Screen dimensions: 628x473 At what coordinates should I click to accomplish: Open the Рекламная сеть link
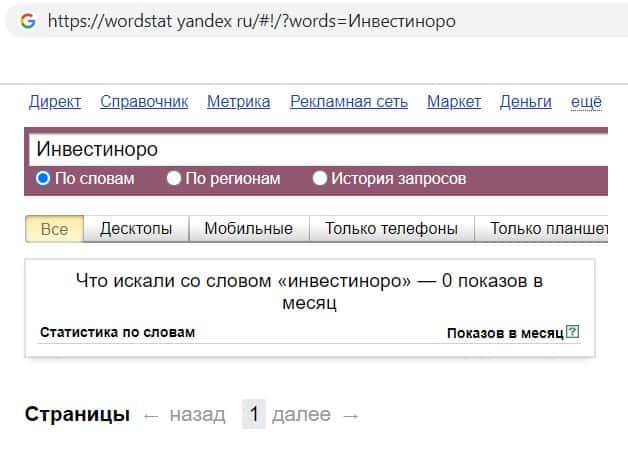(349, 102)
